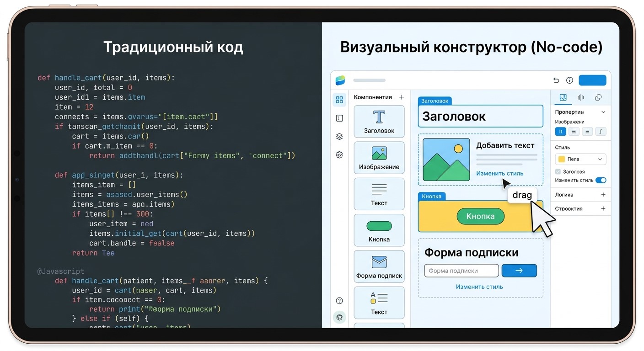The width and height of the screenshot is (644, 351).
Task: Select the mountain image placeholder on the canvas
Action: (446, 160)
